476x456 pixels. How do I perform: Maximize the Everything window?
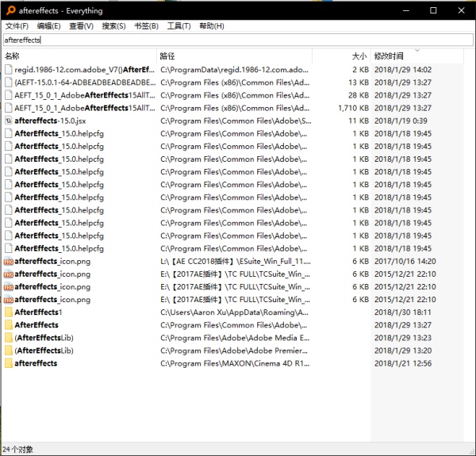point(433,10)
